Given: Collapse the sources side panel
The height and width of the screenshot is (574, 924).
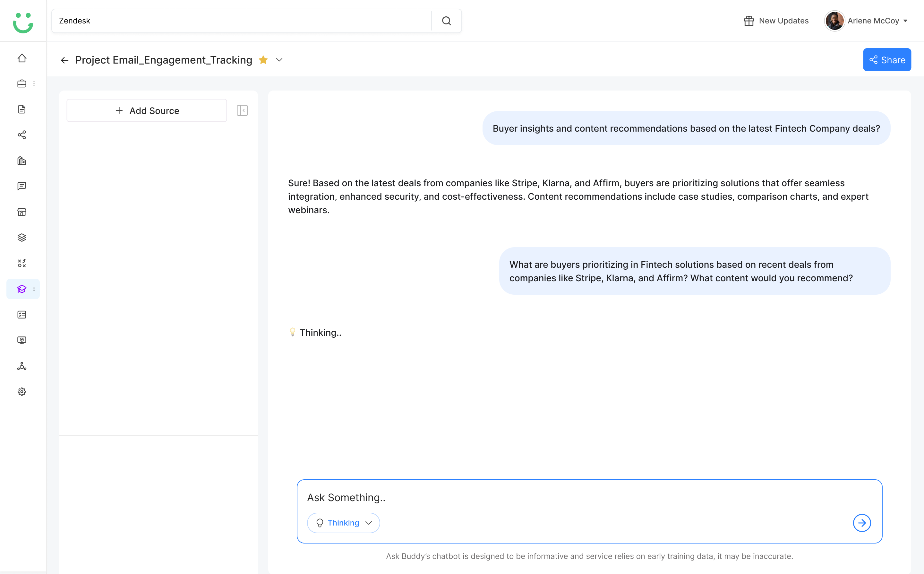Looking at the screenshot, I should tap(242, 110).
